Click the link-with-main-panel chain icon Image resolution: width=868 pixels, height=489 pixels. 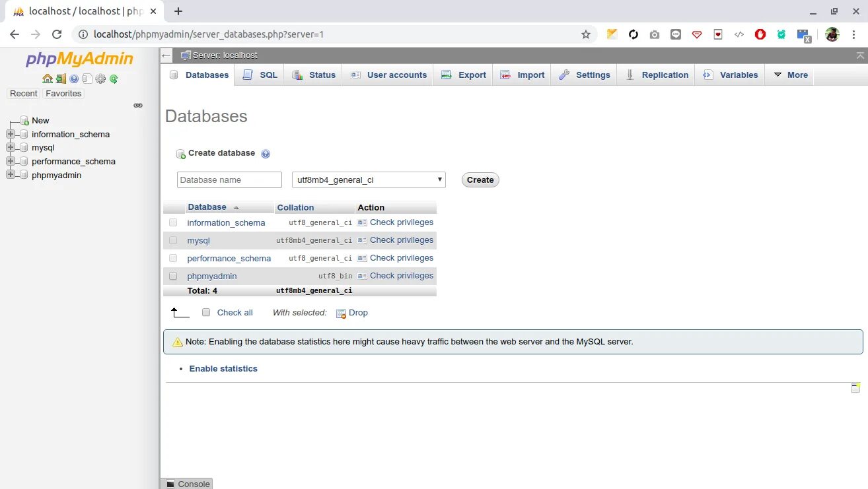138,106
